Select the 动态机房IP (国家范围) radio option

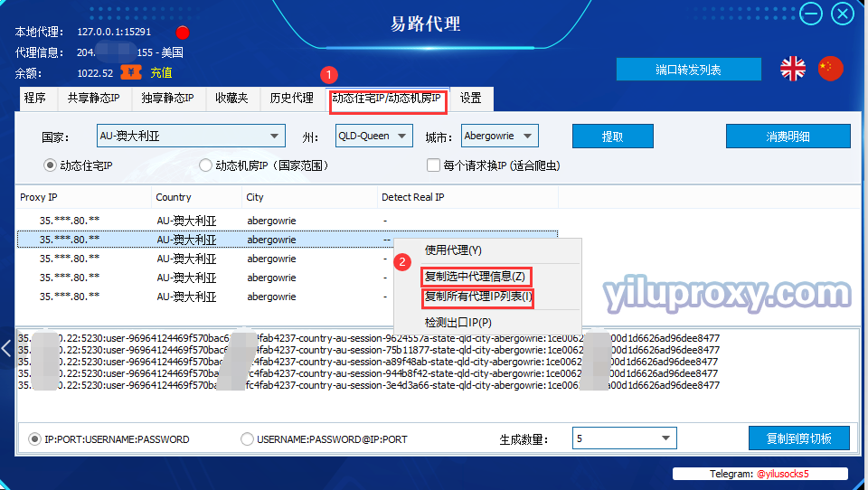205,165
